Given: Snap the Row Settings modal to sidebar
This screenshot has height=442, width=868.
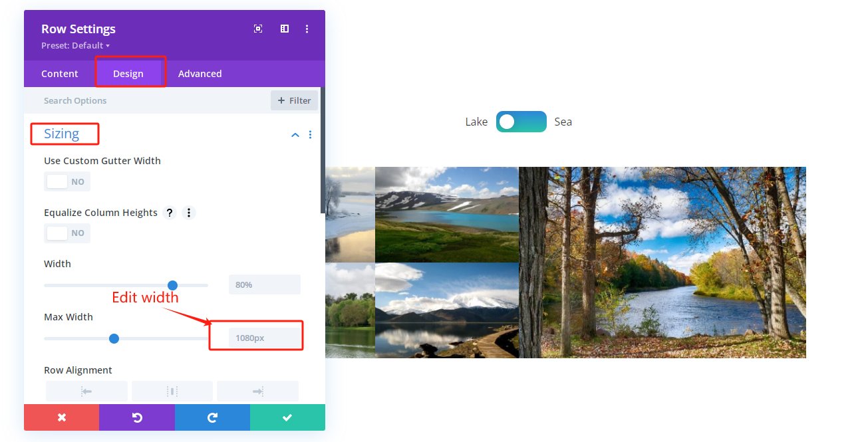Looking at the screenshot, I should pos(285,29).
